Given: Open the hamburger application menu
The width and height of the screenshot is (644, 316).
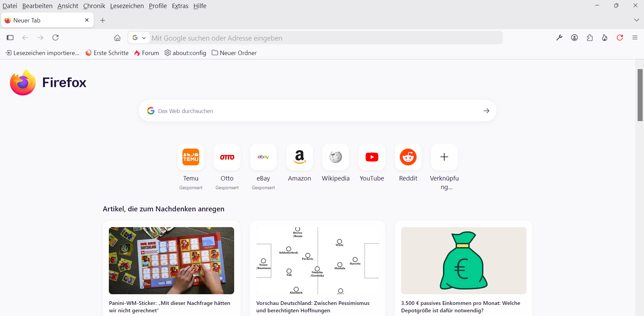Looking at the screenshot, I should (x=635, y=38).
